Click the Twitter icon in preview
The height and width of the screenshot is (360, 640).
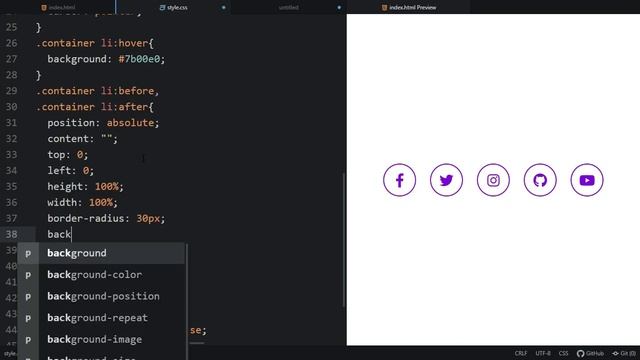446,180
